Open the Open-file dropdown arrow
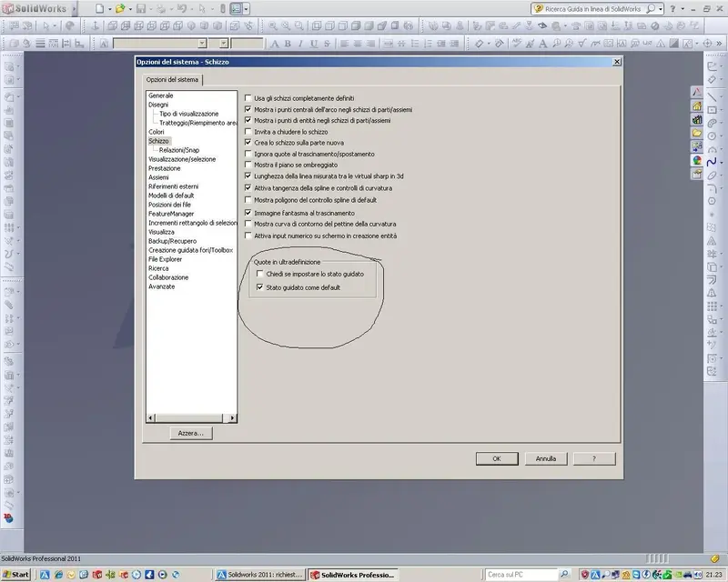This screenshot has width=728, height=582. click(130, 9)
